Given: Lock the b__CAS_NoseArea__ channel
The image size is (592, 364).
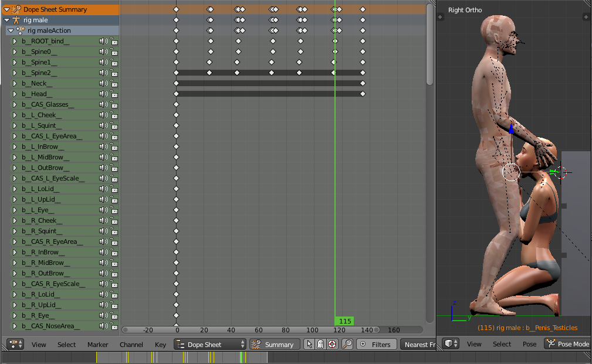Looking at the screenshot, I should [x=114, y=326].
